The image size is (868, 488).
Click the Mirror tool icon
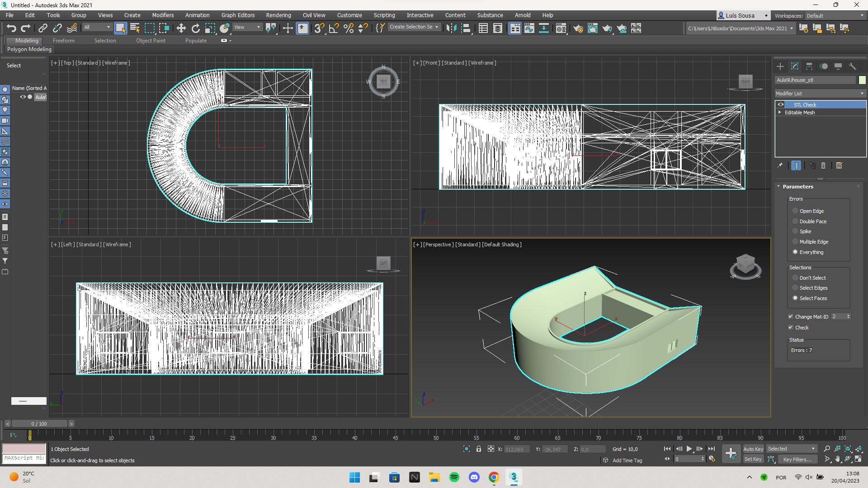pyautogui.click(x=451, y=28)
